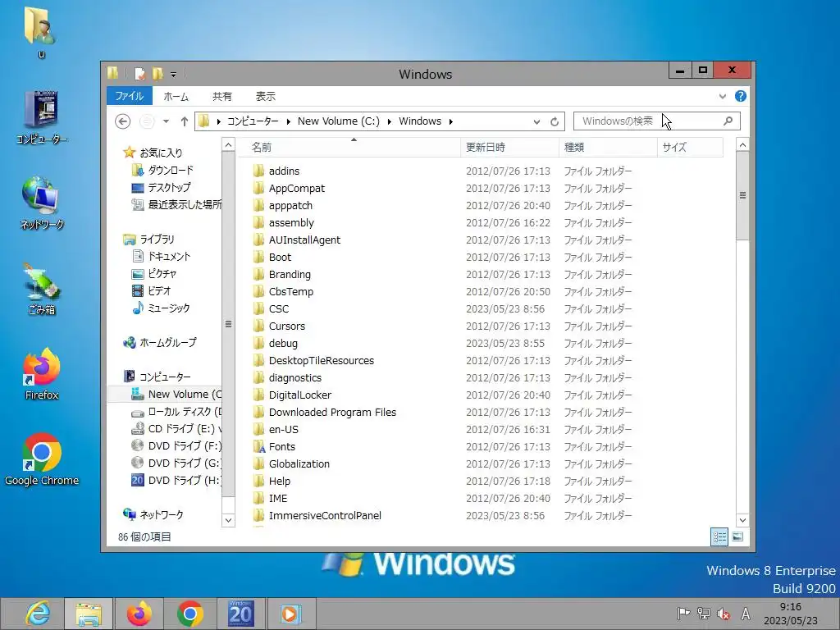Viewport: 840px width, 630px height.
Task: Open the ホーム ribbon tab
Action: [176, 97]
